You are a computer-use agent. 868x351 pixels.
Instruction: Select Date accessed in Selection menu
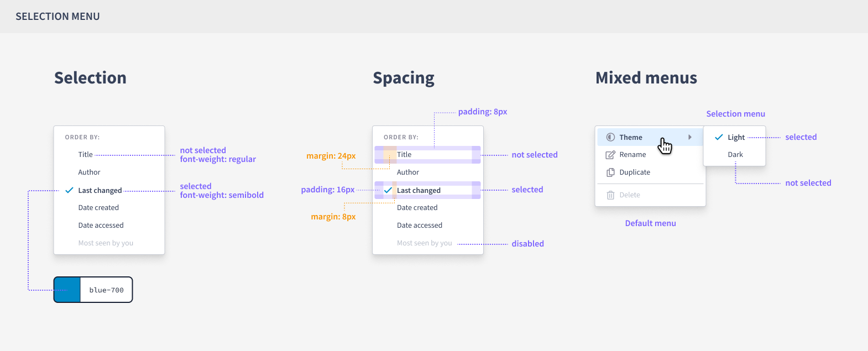(101, 226)
